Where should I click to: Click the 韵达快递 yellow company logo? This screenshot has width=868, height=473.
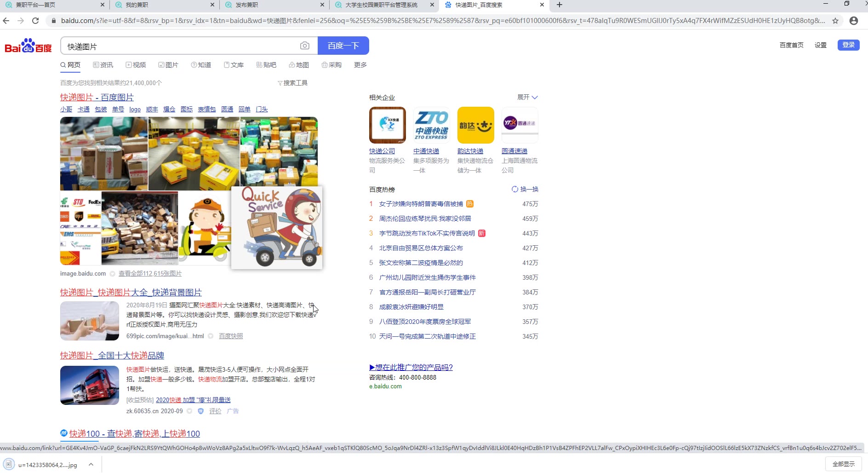coord(475,125)
